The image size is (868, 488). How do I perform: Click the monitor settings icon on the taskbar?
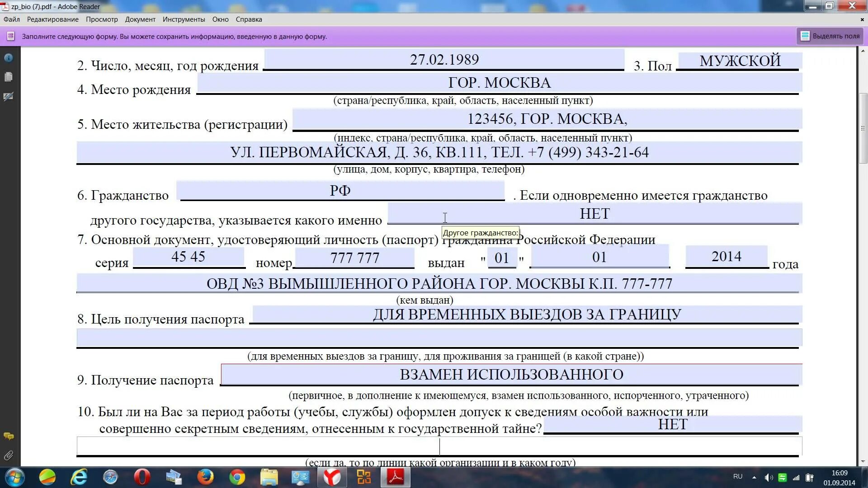click(300, 477)
